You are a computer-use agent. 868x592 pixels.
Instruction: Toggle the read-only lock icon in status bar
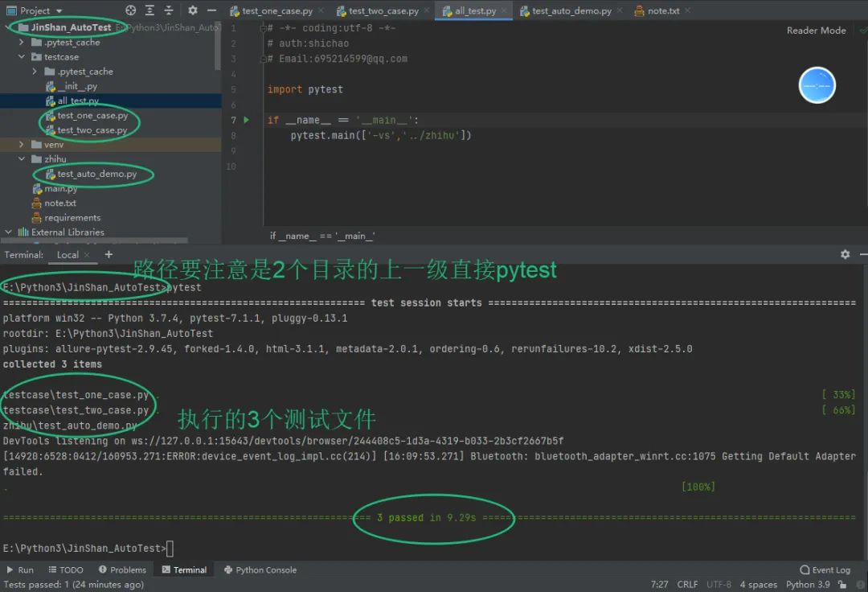coord(842,584)
